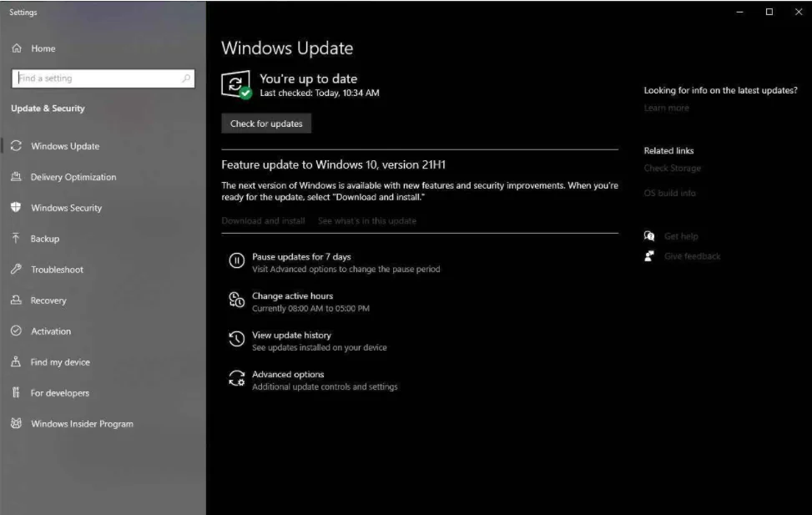Viewport: 812px width, 515px height.
Task: Click the Recovery icon in sidebar
Action: pyautogui.click(x=16, y=300)
